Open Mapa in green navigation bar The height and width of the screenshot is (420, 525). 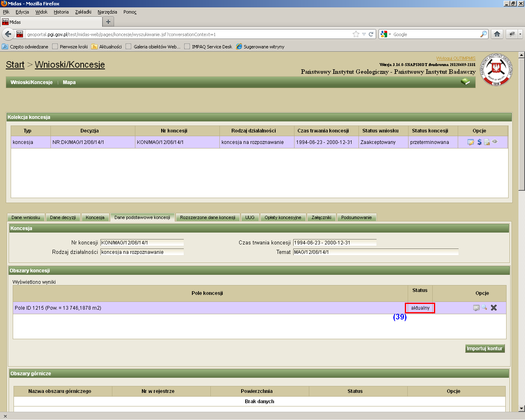coord(69,82)
